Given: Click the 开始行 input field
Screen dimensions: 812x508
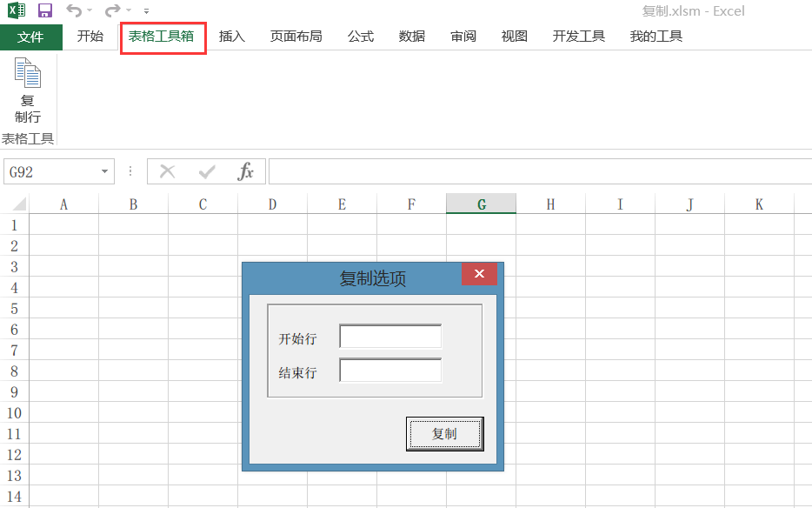Looking at the screenshot, I should [x=390, y=337].
